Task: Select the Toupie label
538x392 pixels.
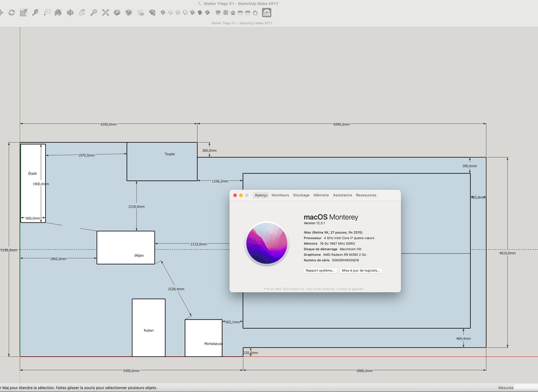Action: pos(170,154)
